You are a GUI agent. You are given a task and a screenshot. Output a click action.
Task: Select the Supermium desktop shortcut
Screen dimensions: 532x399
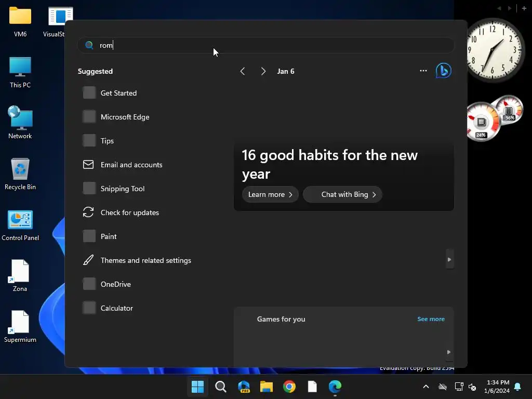(20, 326)
